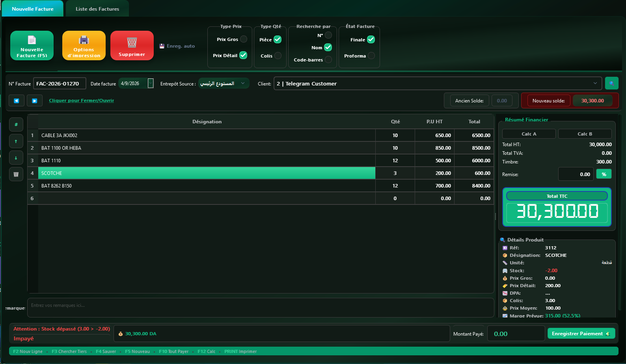Click the # row numbering side button
The width and height of the screenshot is (626, 364).
tap(16, 124)
